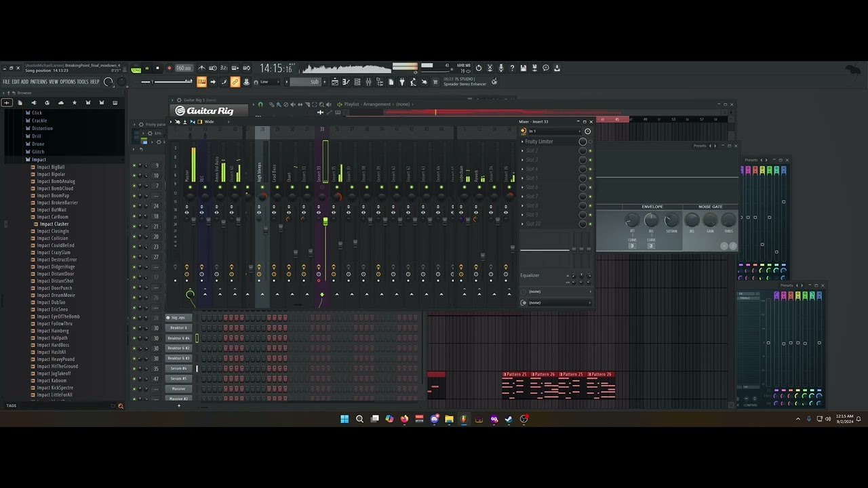Click the Reaktor 6 #3 channel button

pos(178,359)
